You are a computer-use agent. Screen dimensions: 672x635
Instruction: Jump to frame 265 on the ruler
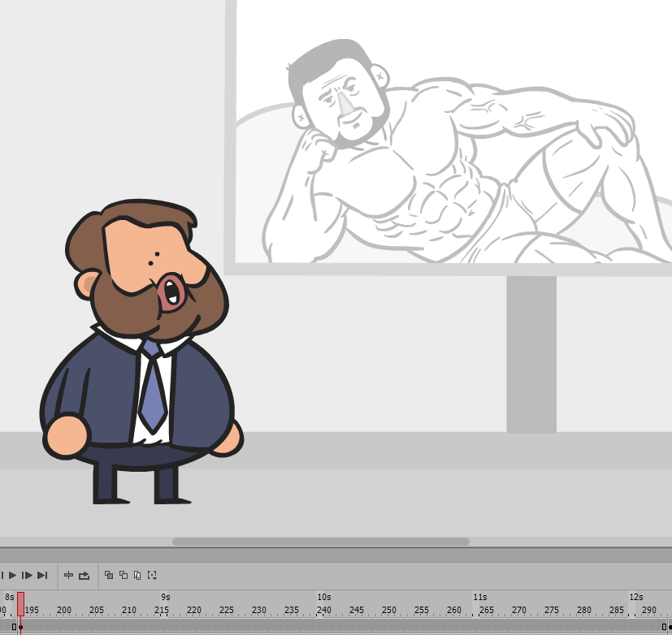[487, 610]
